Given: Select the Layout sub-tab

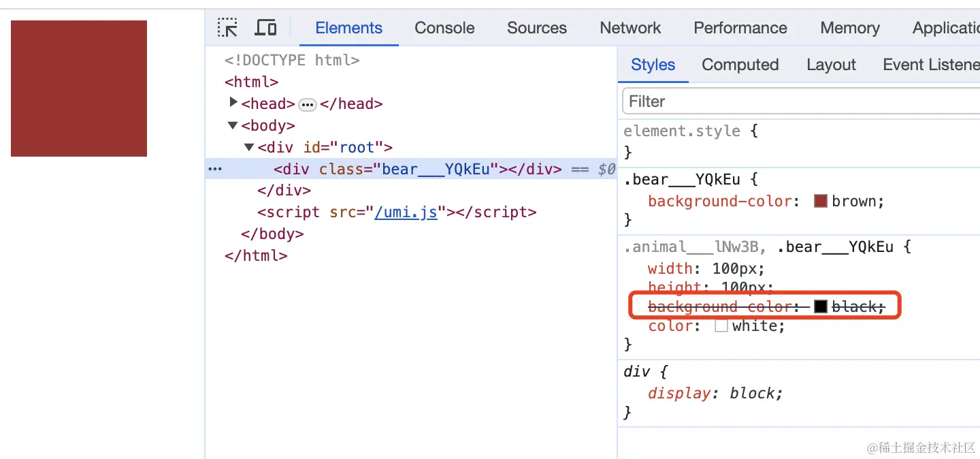Looking at the screenshot, I should pyautogui.click(x=831, y=65).
